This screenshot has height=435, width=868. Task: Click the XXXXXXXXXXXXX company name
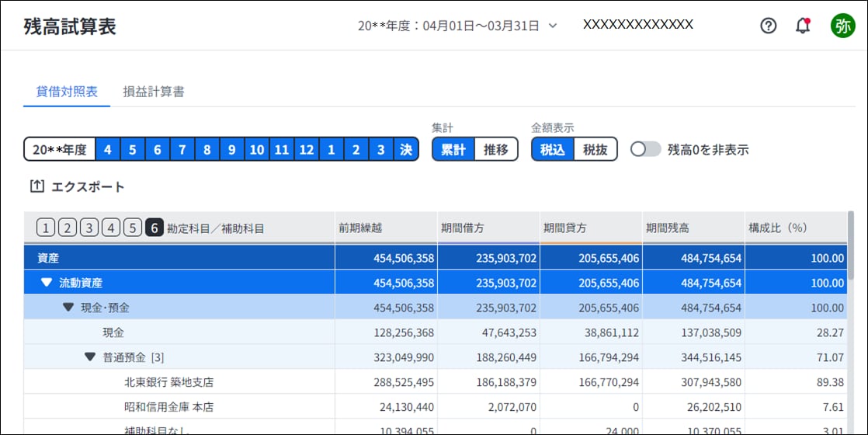point(637,24)
